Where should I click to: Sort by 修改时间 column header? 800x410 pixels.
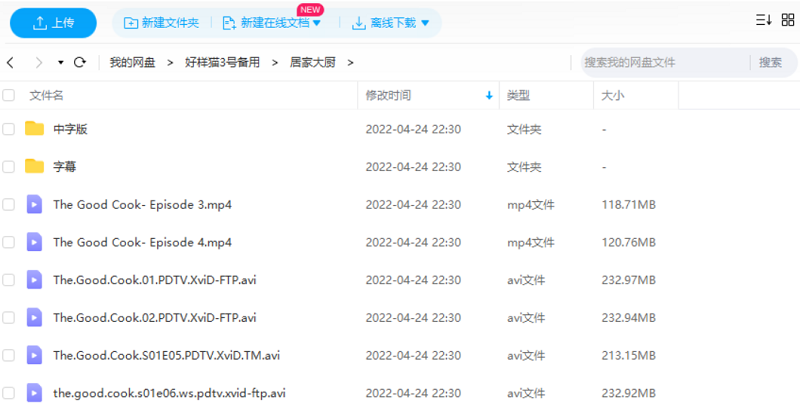(x=388, y=96)
